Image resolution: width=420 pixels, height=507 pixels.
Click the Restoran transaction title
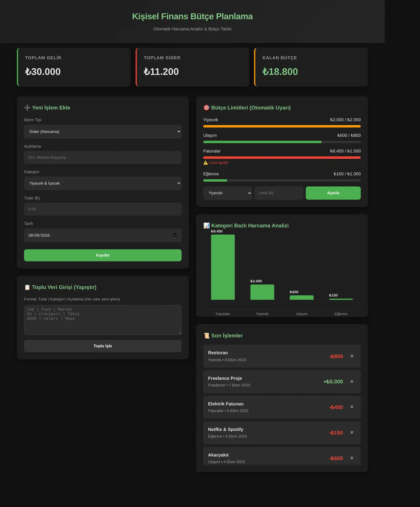tap(218, 353)
